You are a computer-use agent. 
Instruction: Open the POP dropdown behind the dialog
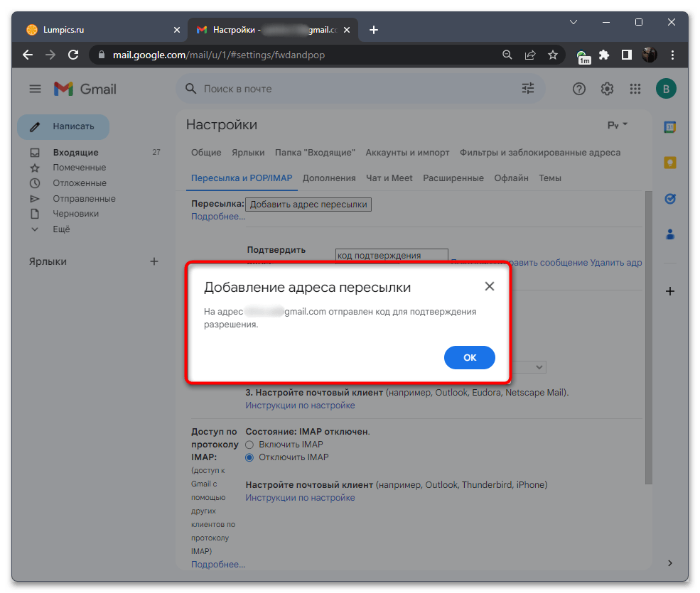[x=529, y=367]
